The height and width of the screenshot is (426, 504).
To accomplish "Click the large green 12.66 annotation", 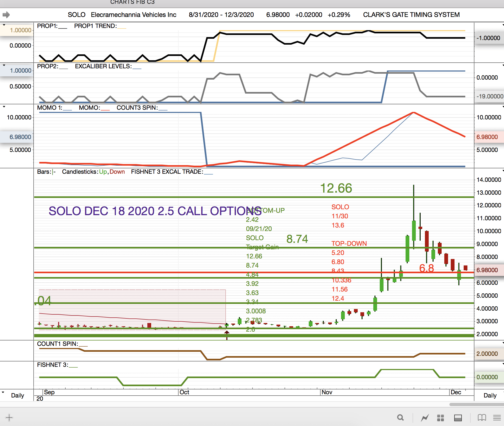I will pyautogui.click(x=336, y=188).
